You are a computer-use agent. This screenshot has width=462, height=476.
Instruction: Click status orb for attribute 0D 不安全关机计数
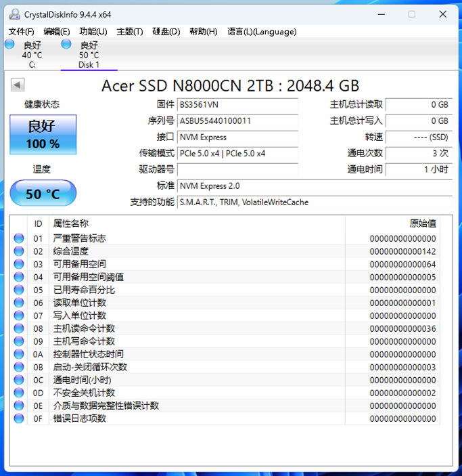point(19,393)
